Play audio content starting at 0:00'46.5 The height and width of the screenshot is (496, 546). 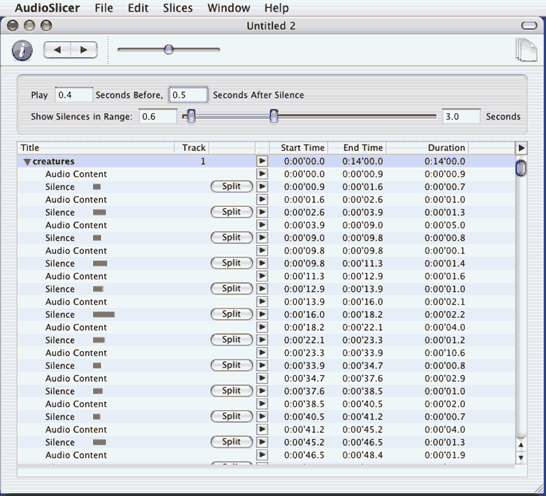[262, 455]
